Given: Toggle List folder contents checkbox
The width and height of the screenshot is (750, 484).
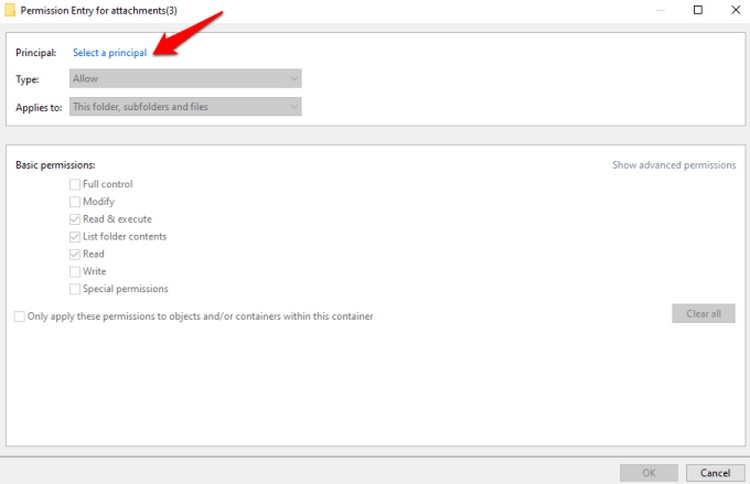Looking at the screenshot, I should (x=75, y=236).
